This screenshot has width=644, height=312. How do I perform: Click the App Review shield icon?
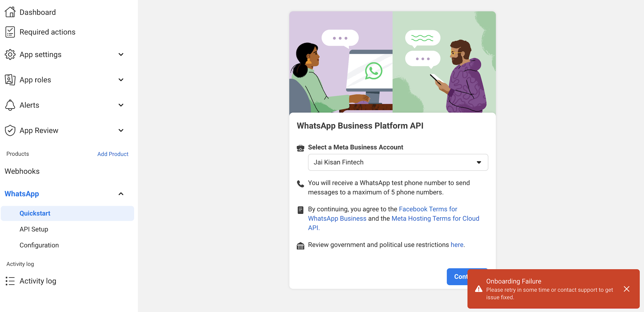click(10, 130)
